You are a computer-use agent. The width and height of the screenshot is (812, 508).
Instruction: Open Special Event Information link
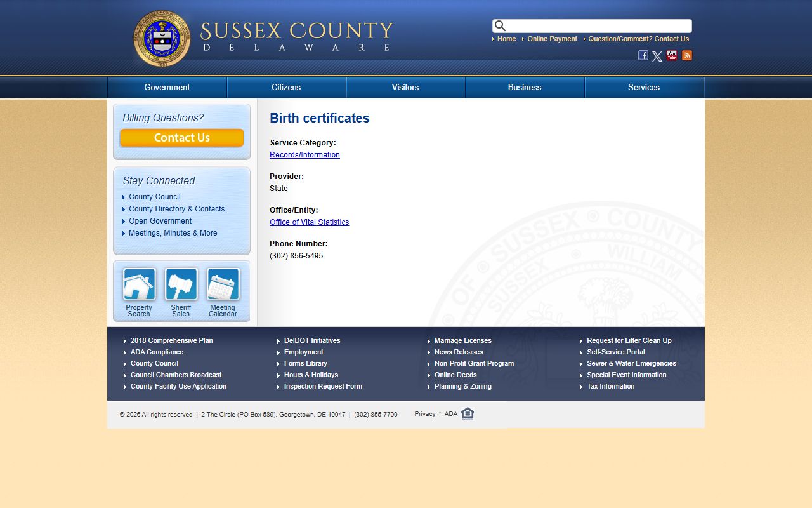tap(626, 375)
